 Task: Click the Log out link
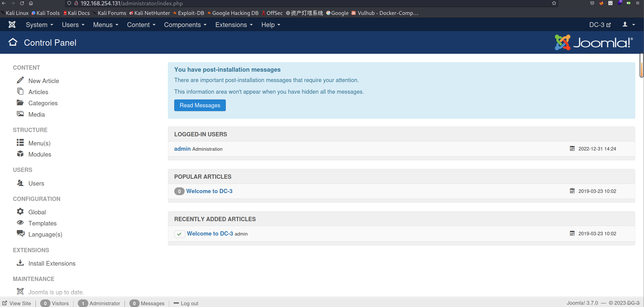[x=189, y=303]
